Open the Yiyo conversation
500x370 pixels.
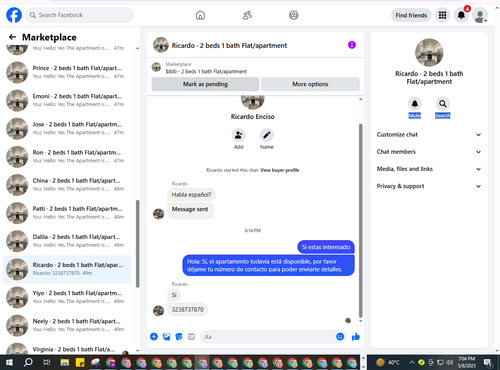point(67,297)
